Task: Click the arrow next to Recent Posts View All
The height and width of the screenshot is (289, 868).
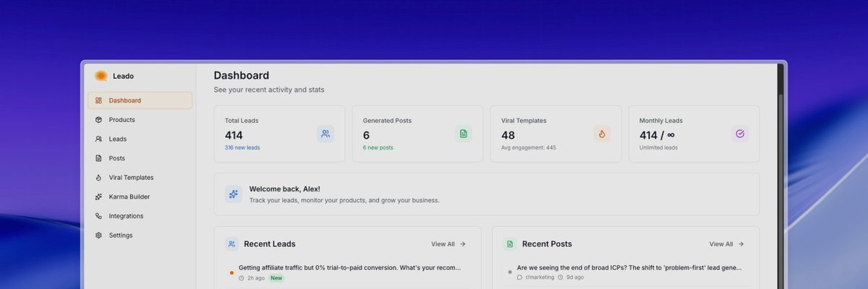Action: 741,244
